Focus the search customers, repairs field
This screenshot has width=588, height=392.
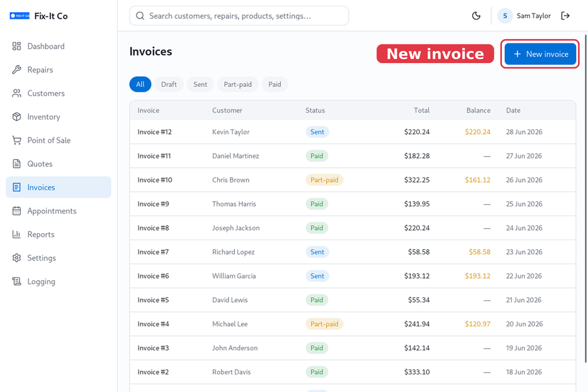(239, 16)
